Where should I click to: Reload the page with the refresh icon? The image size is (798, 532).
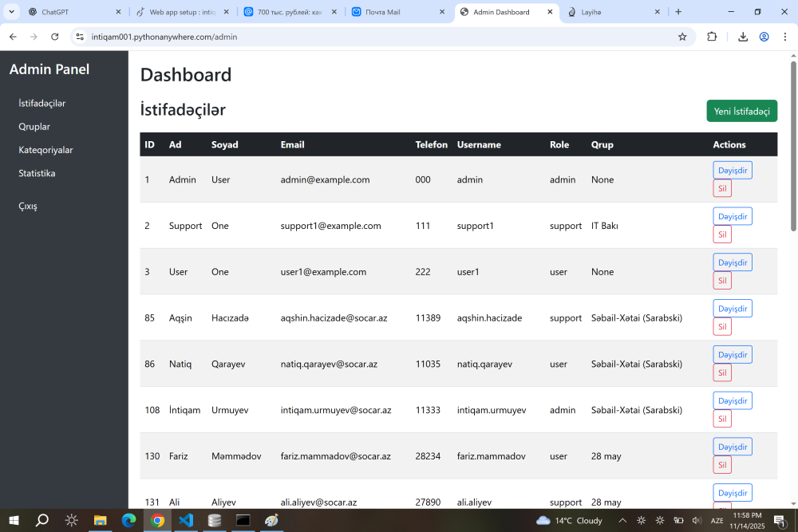click(55, 37)
